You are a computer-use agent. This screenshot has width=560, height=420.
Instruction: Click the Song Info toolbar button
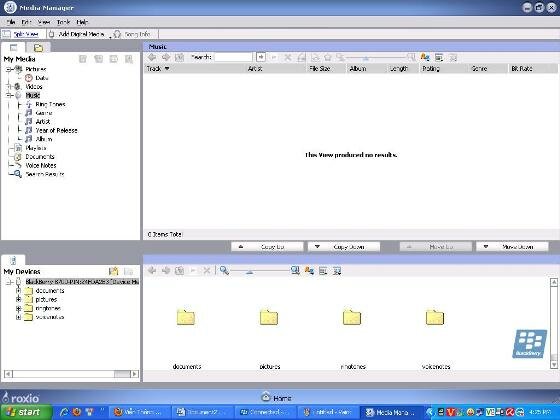(x=132, y=34)
